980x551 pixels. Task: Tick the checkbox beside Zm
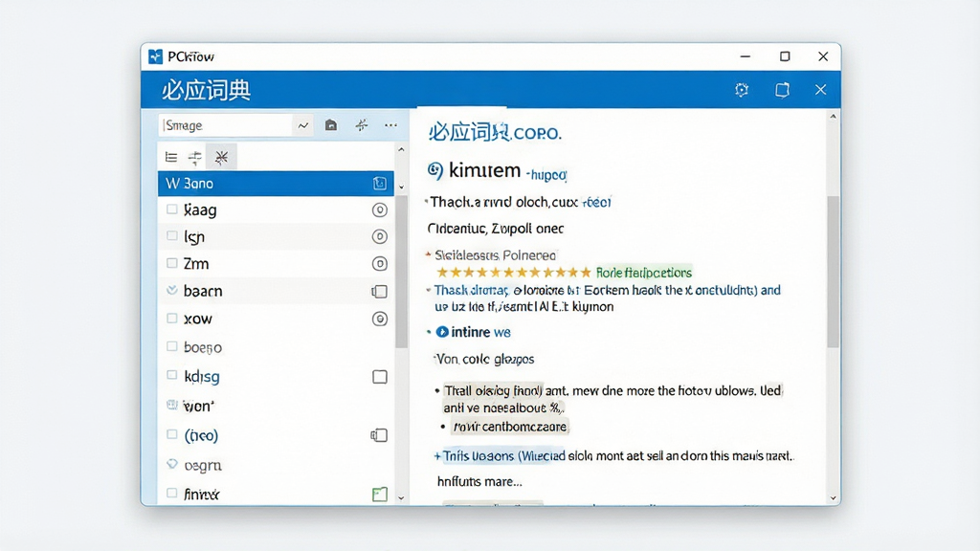[x=172, y=263]
